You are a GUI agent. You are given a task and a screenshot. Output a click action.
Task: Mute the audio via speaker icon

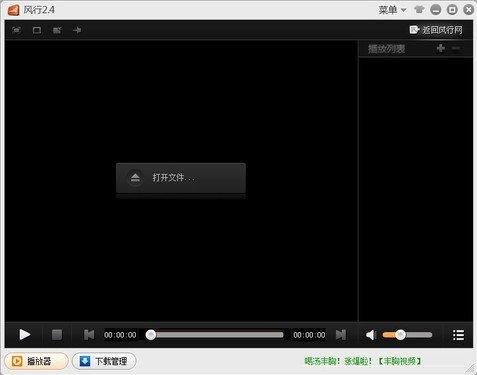[371, 335]
